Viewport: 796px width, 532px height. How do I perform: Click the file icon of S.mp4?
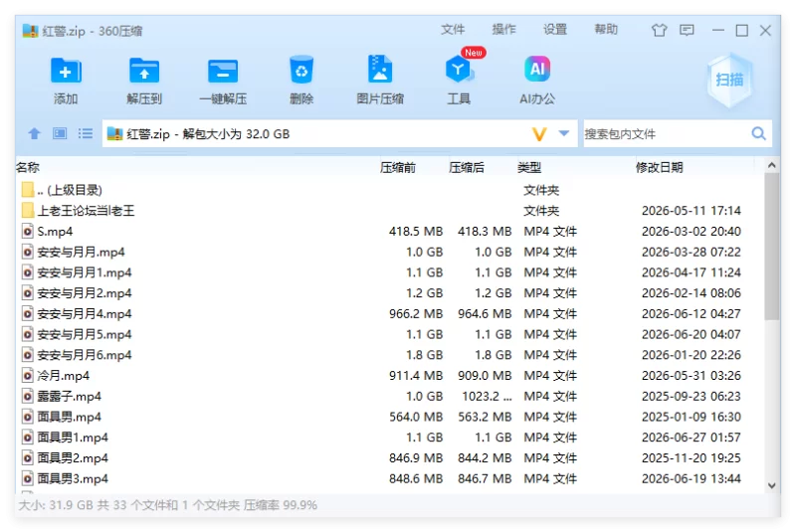[28, 232]
